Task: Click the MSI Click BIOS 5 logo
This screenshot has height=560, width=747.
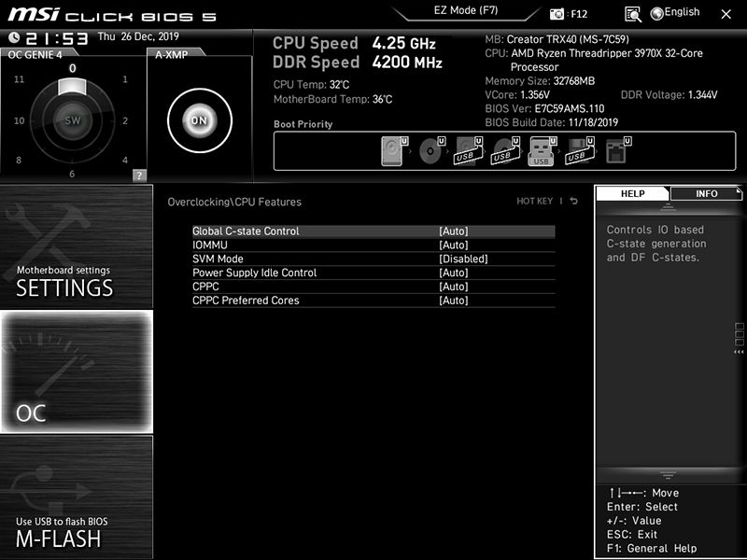Action: [112, 15]
